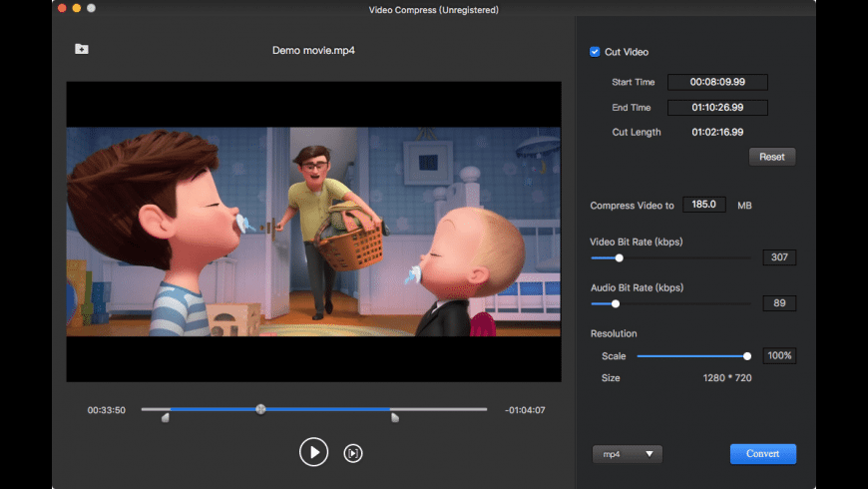
Task: Click the cut end trim marker
Action: (395, 417)
